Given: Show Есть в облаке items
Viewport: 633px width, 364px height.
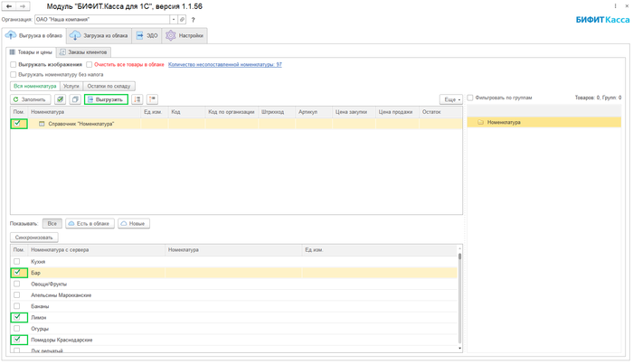Looking at the screenshot, I should tap(90, 223).
